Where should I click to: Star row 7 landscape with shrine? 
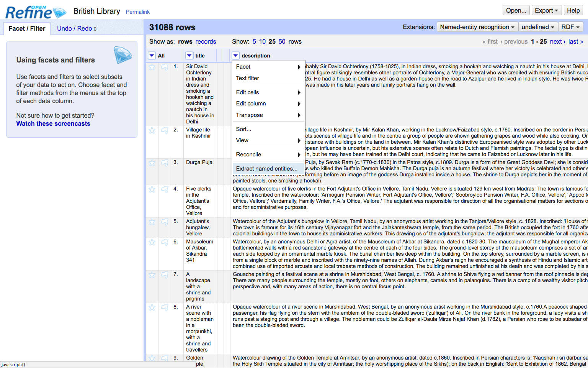(x=152, y=275)
